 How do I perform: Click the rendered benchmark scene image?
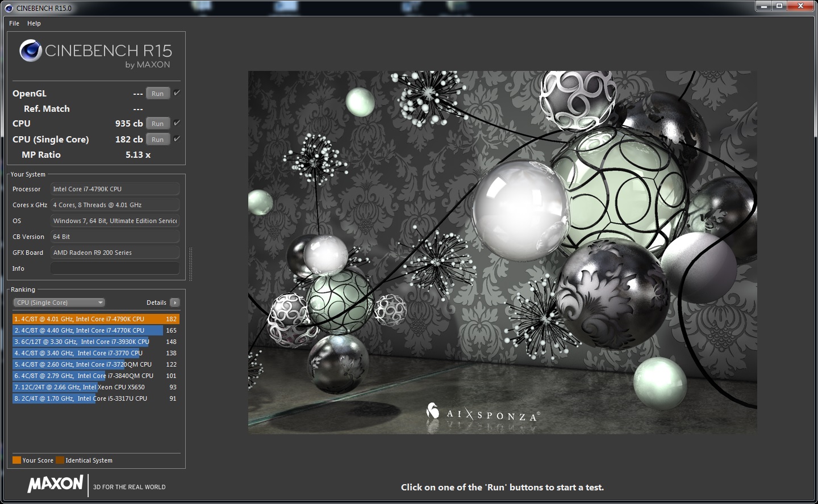(x=502, y=253)
